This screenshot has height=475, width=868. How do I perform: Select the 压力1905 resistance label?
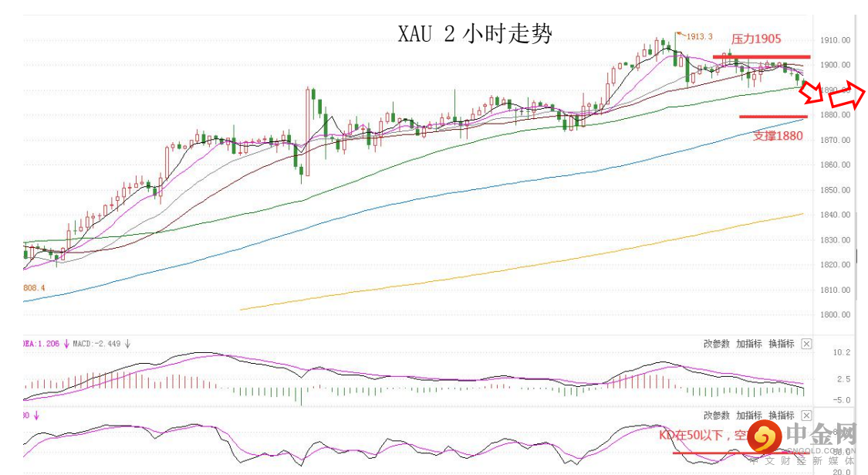(x=756, y=39)
